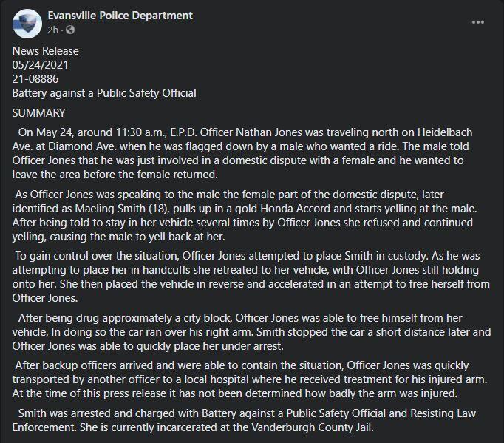Click the globe public audience icon
Viewport: 504px width, 443px height.
pyautogui.click(x=70, y=30)
